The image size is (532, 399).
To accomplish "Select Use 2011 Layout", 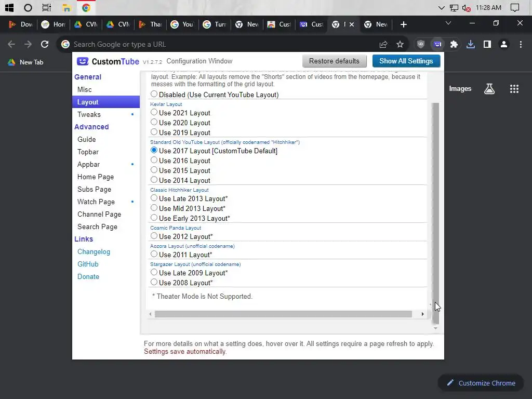I will pyautogui.click(x=154, y=254).
